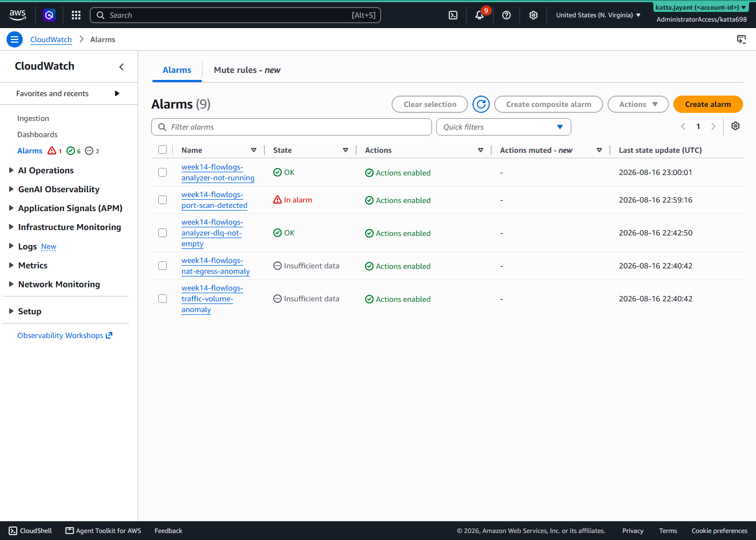Open Ingestion in the sidebar
The width and height of the screenshot is (756, 540).
[33, 118]
